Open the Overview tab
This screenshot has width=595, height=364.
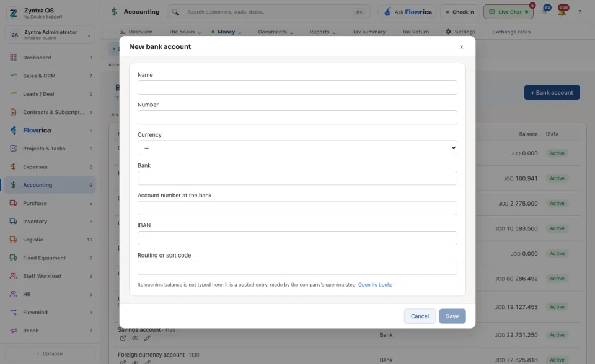click(x=136, y=32)
